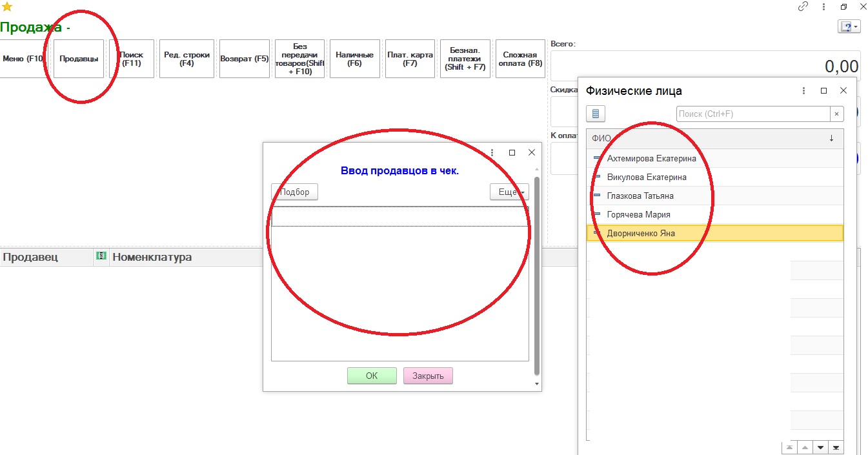Toggle sort order on ФИО column header
Viewport: 868px width, 455px height.
(831, 138)
